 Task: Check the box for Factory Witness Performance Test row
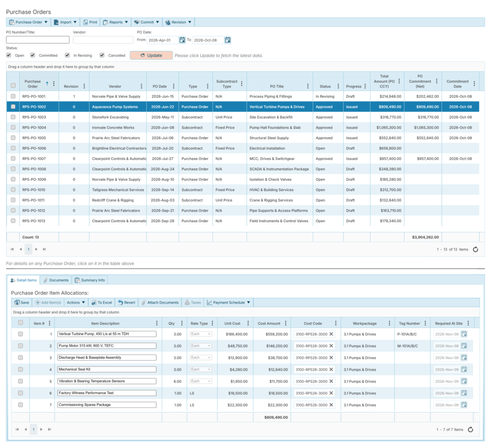click(20, 393)
